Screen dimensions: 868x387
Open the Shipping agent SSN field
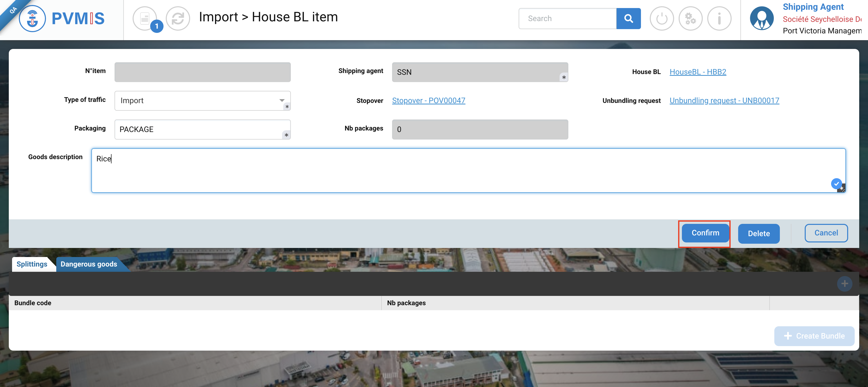click(479, 72)
